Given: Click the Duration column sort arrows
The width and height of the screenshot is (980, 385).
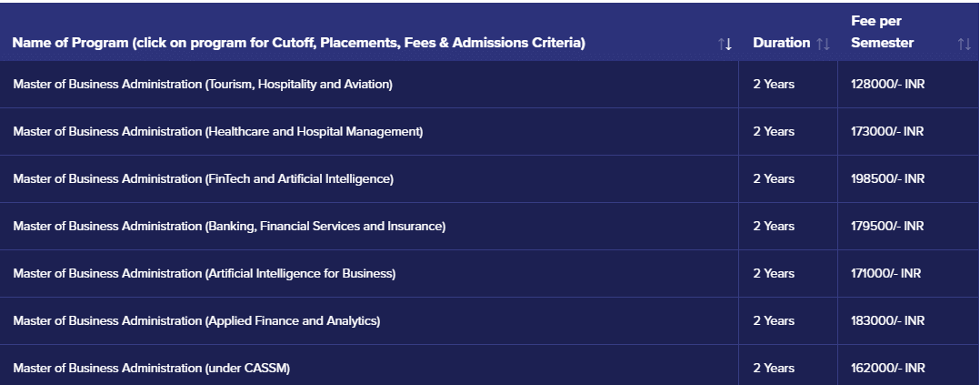Looking at the screenshot, I should pyautogui.click(x=823, y=44).
